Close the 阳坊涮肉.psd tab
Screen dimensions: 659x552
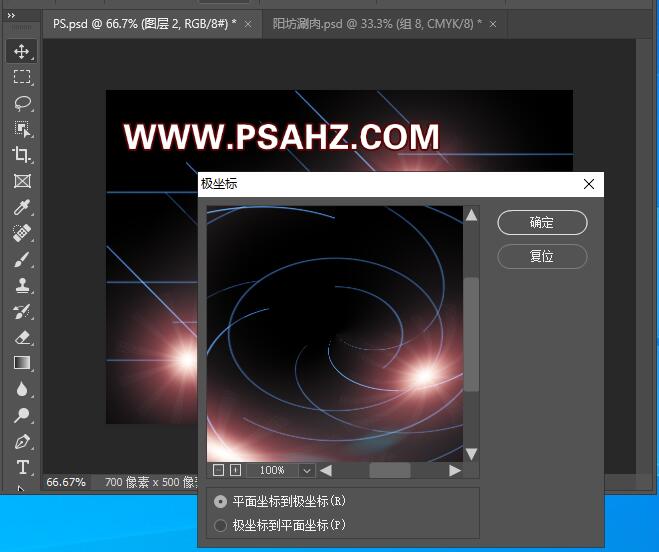[493, 24]
